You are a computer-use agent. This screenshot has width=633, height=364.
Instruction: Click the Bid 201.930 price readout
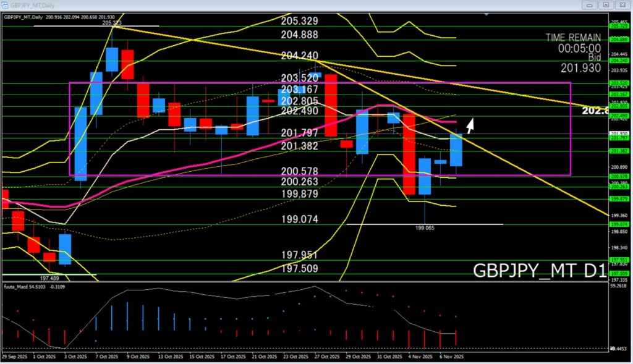(x=580, y=63)
